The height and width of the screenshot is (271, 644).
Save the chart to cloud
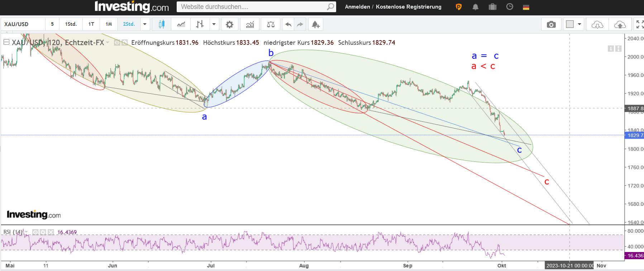point(620,24)
